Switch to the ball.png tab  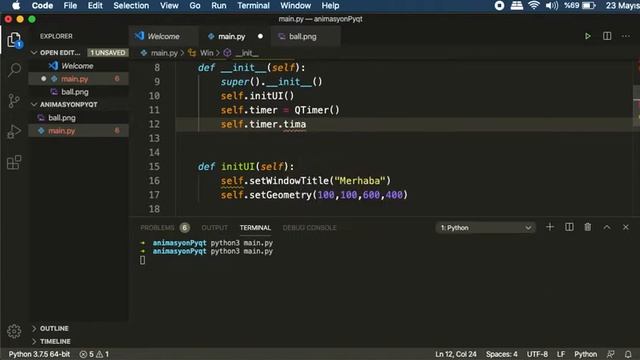pos(302,36)
